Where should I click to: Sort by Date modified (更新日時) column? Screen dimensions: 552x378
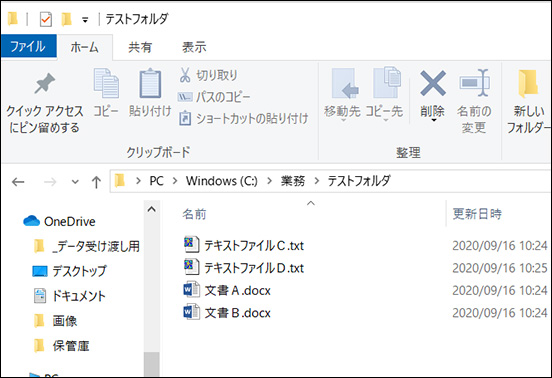pyautogui.click(x=477, y=214)
